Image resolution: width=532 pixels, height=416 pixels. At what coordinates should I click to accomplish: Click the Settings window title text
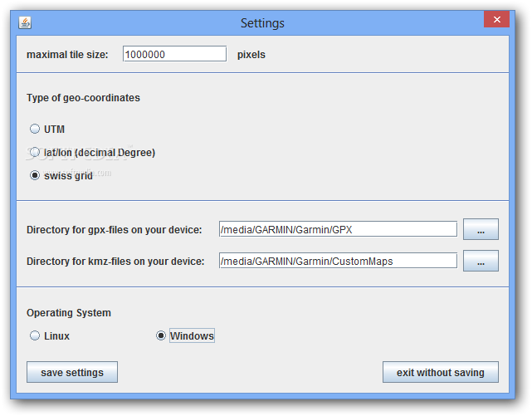coord(262,23)
